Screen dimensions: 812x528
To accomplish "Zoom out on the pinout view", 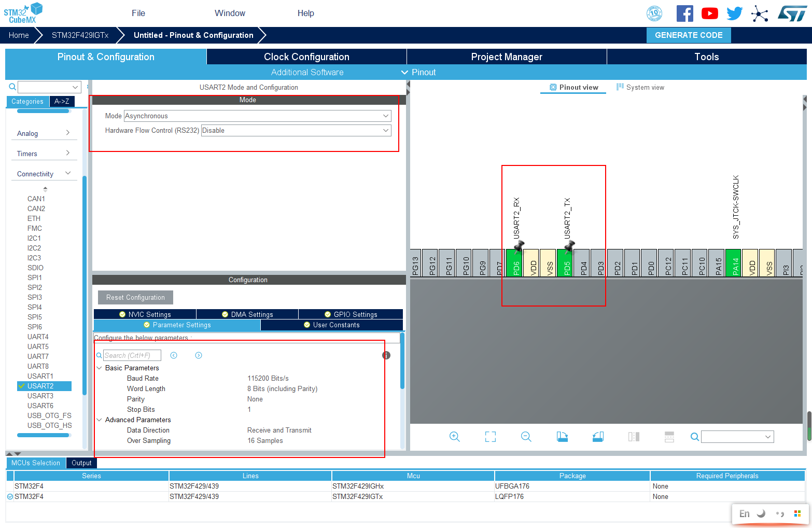I will 526,437.
